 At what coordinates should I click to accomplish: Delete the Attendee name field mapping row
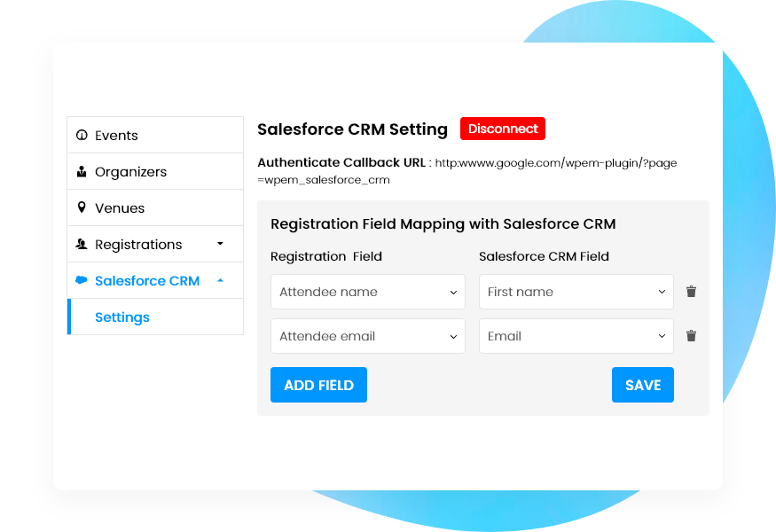pyautogui.click(x=691, y=291)
